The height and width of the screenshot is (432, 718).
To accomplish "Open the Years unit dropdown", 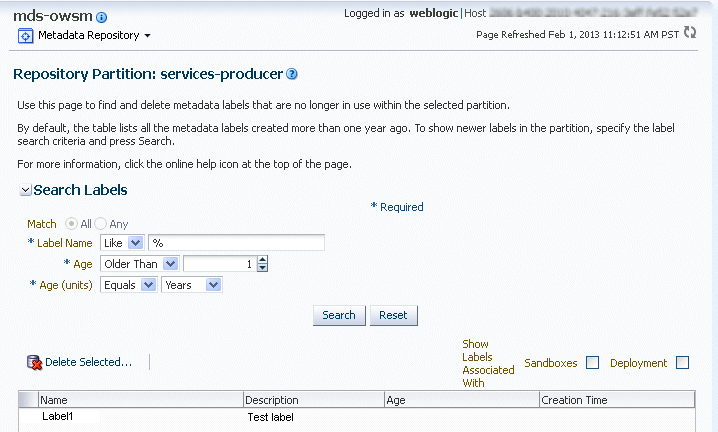I will [x=212, y=285].
